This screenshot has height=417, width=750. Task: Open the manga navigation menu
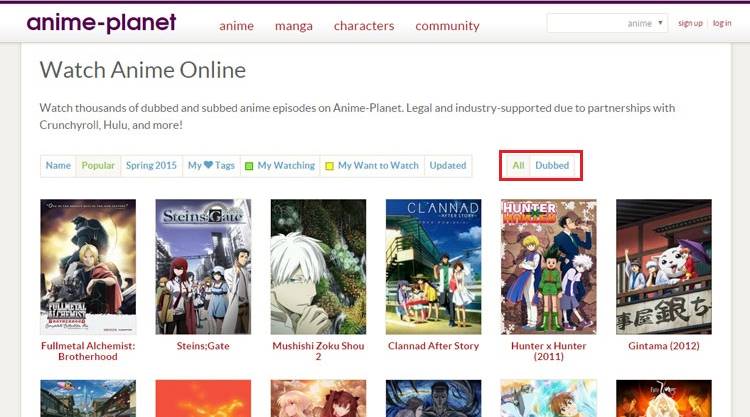pyautogui.click(x=294, y=26)
